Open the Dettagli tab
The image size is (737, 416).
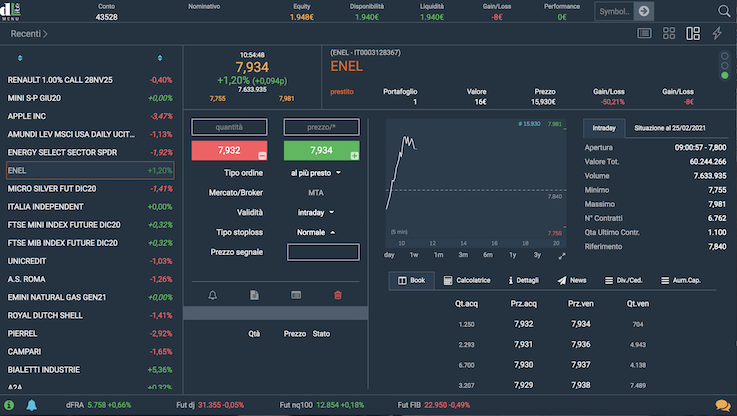click(x=523, y=280)
